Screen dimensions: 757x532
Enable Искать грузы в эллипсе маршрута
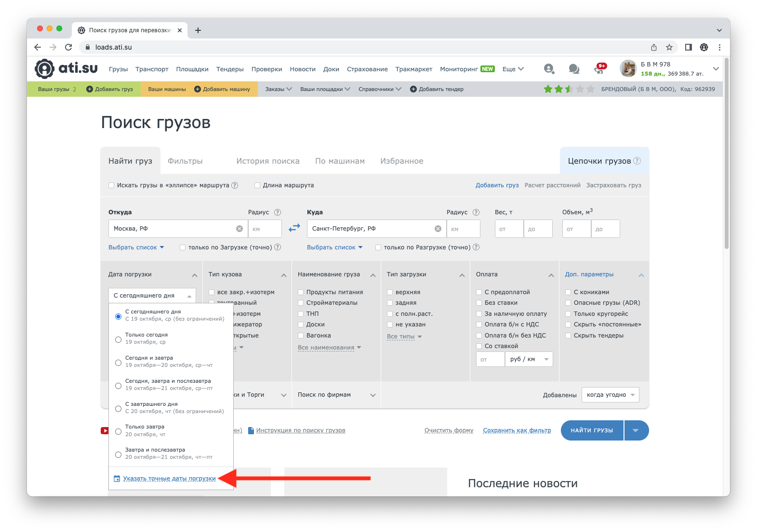(111, 185)
